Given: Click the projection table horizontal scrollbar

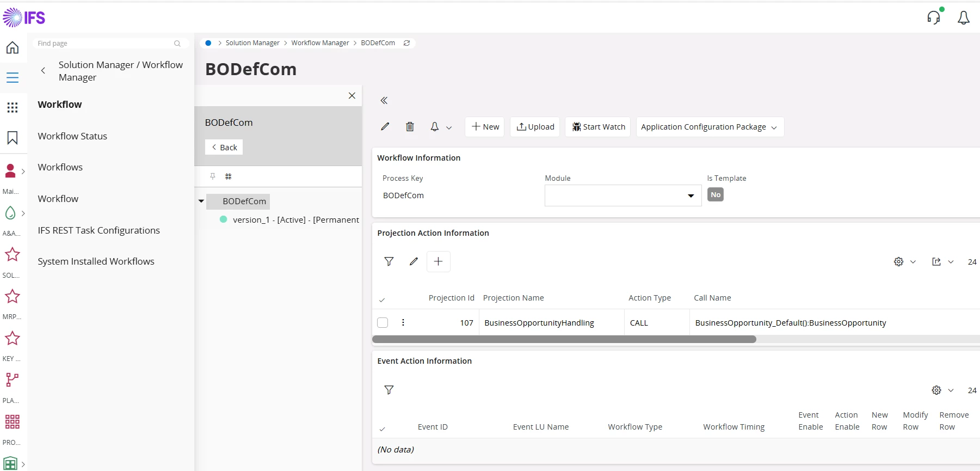Looking at the screenshot, I should [x=564, y=339].
